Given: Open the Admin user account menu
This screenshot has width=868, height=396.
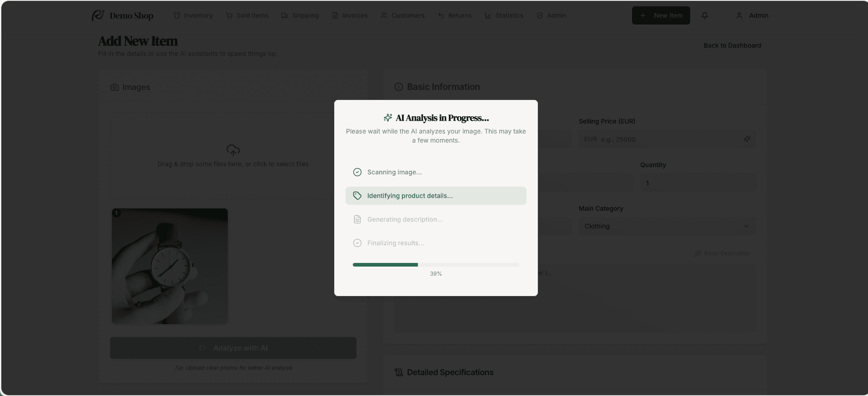Looking at the screenshot, I should (x=752, y=15).
